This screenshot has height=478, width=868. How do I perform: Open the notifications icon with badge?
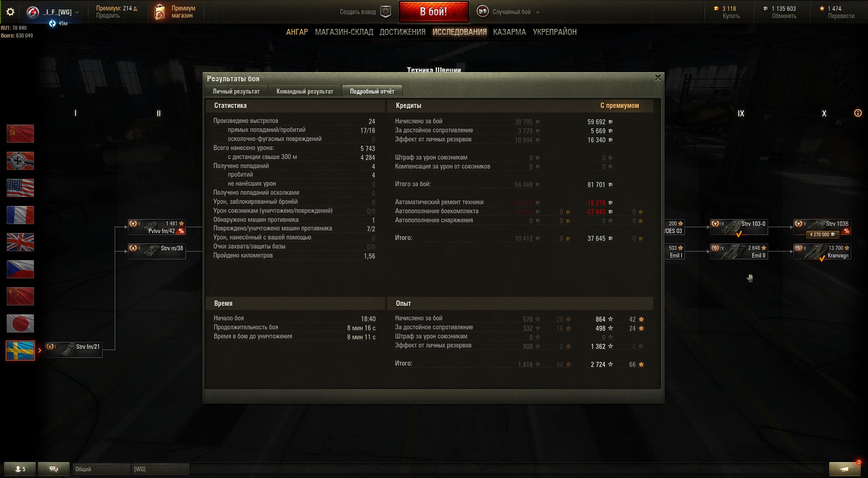click(x=844, y=469)
